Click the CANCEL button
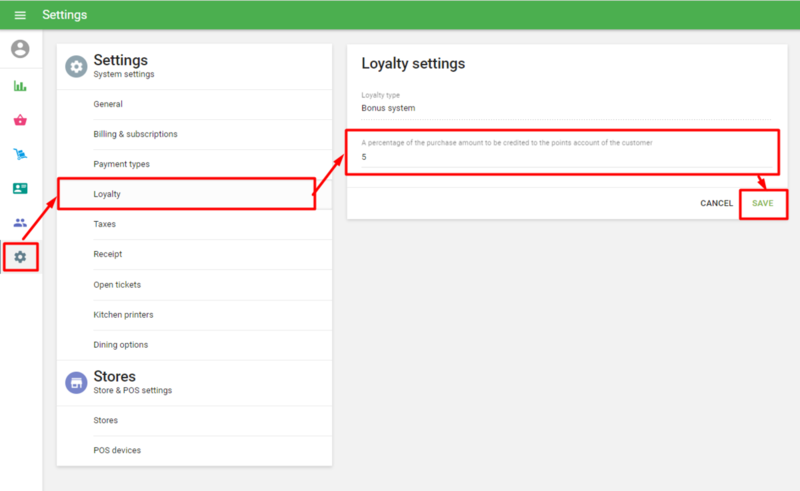The image size is (800, 491). click(x=716, y=203)
